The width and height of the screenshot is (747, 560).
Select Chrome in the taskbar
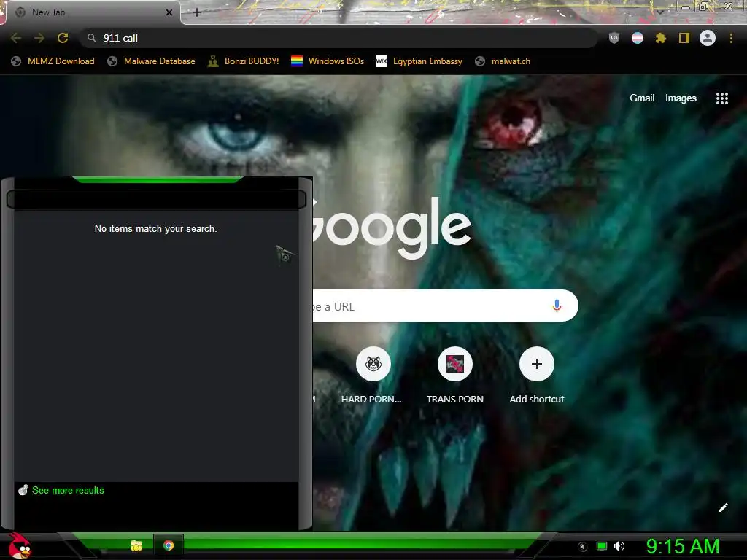coord(169,545)
